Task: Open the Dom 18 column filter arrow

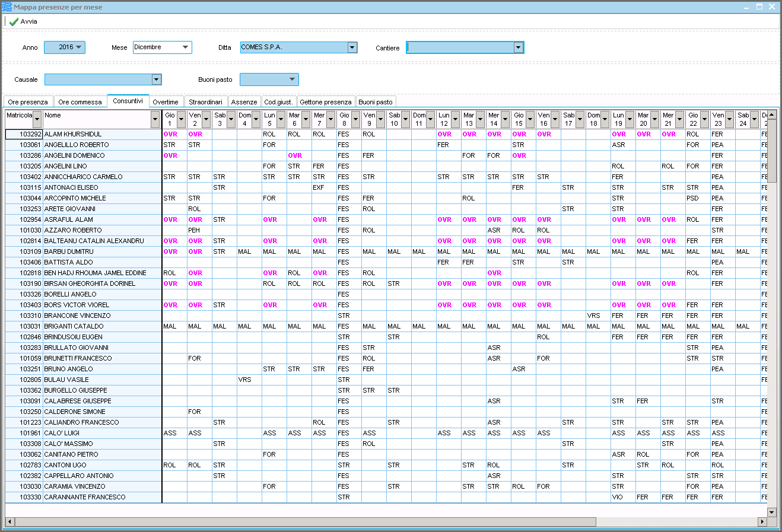Action: (x=605, y=119)
